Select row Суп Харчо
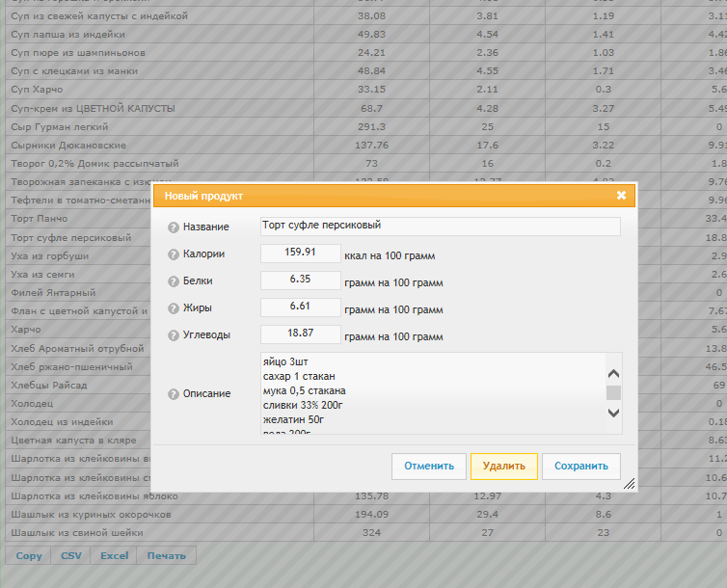This screenshot has height=588, width=727. click(x=366, y=90)
